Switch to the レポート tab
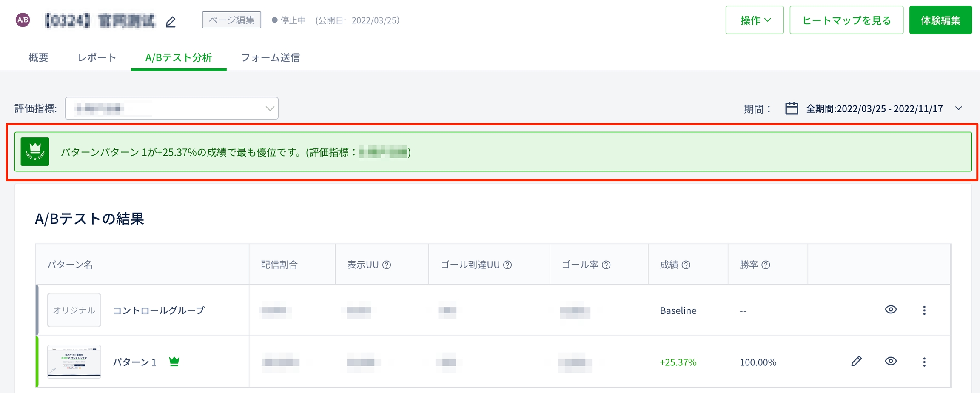 point(97,57)
